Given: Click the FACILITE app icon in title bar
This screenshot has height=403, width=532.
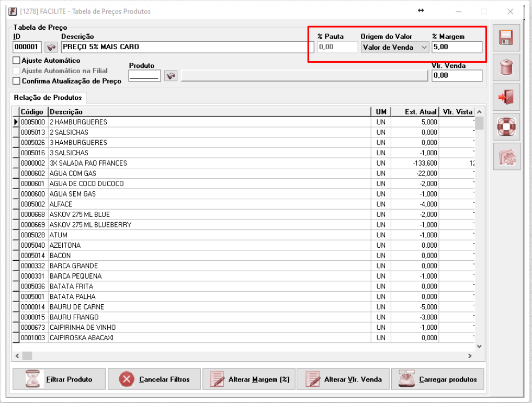Looking at the screenshot, I should coord(13,11).
